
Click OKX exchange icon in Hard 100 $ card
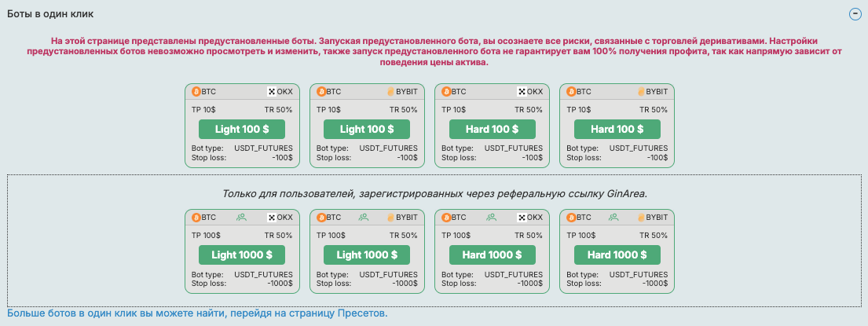pyautogui.click(x=522, y=91)
